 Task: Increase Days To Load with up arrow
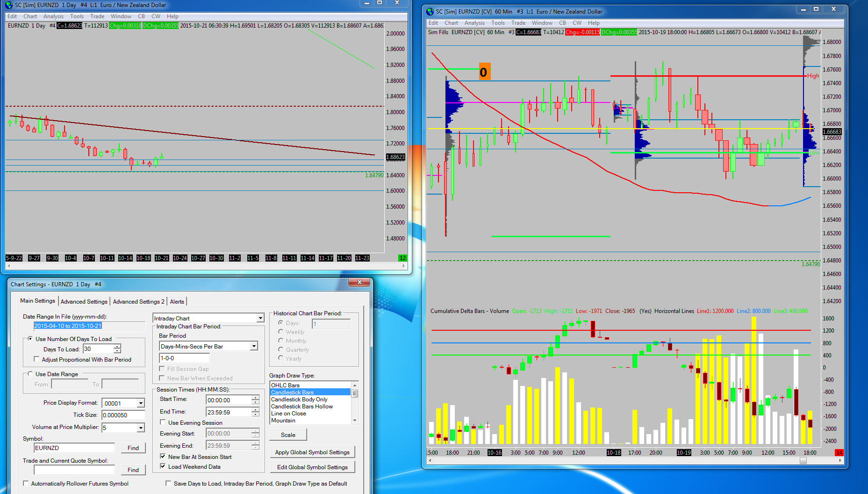tap(117, 347)
